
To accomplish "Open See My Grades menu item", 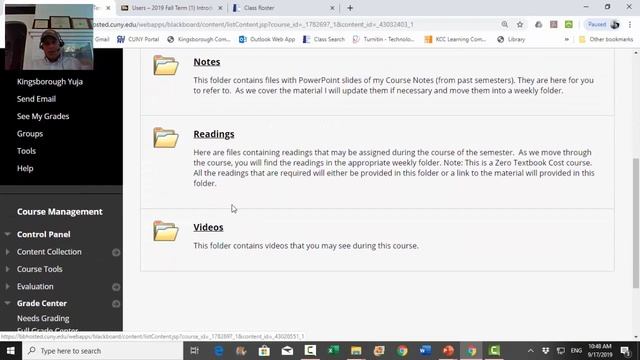I will (x=43, y=116).
